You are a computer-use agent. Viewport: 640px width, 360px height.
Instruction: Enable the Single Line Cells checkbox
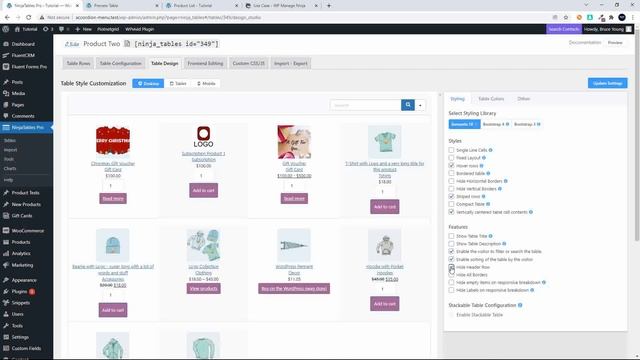[451, 150]
